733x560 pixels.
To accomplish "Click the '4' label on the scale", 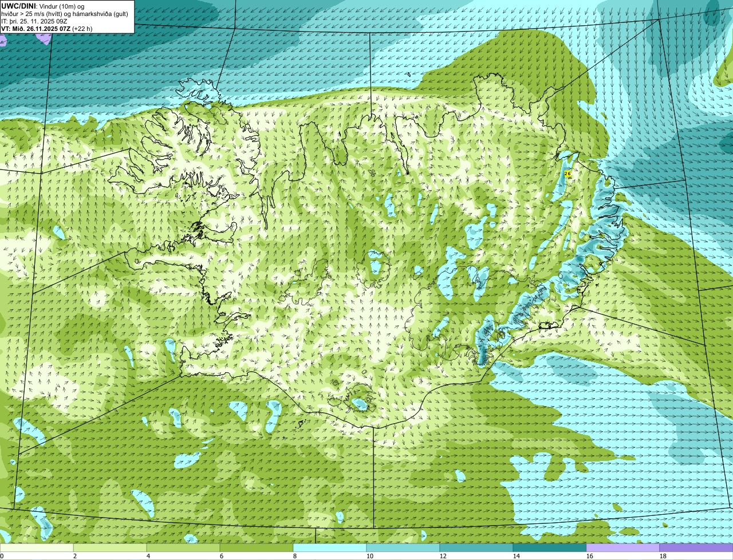I will [148, 556].
